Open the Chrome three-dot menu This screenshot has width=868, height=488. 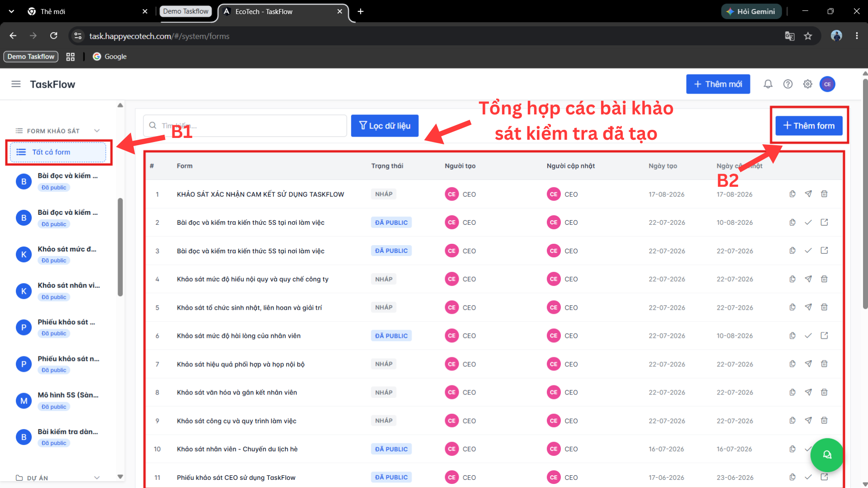(x=857, y=36)
